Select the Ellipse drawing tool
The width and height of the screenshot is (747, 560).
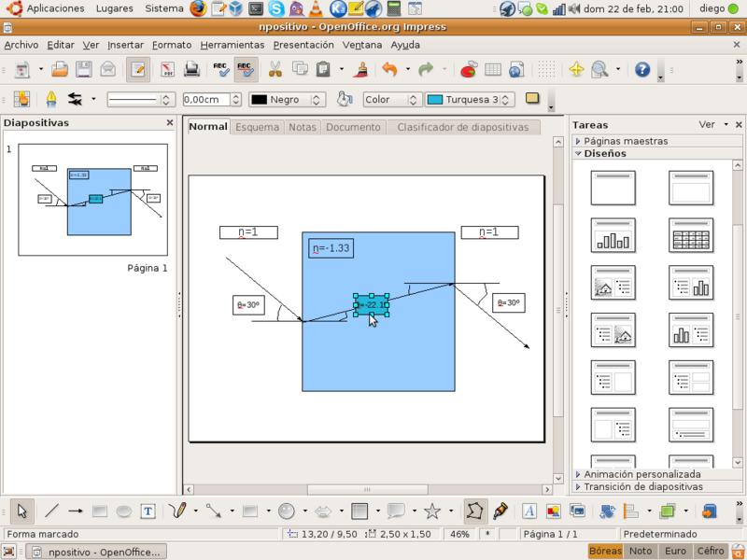point(123,511)
